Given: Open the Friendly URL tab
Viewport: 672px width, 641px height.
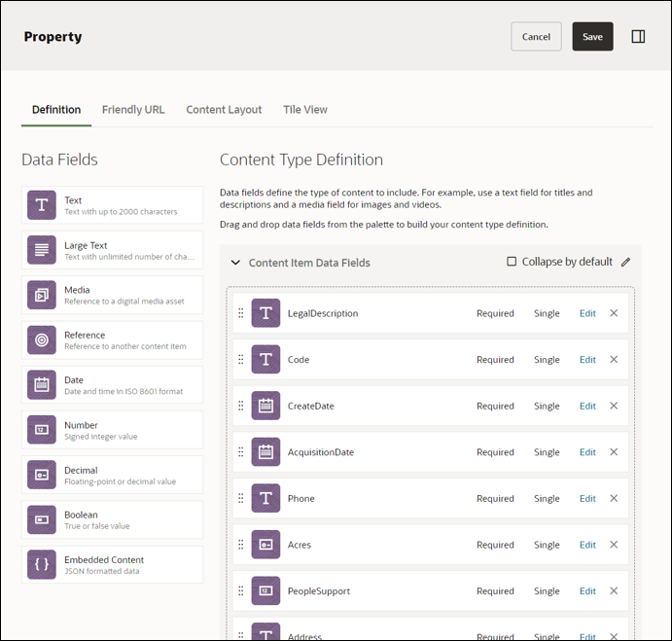Looking at the screenshot, I should click(133, 110).
